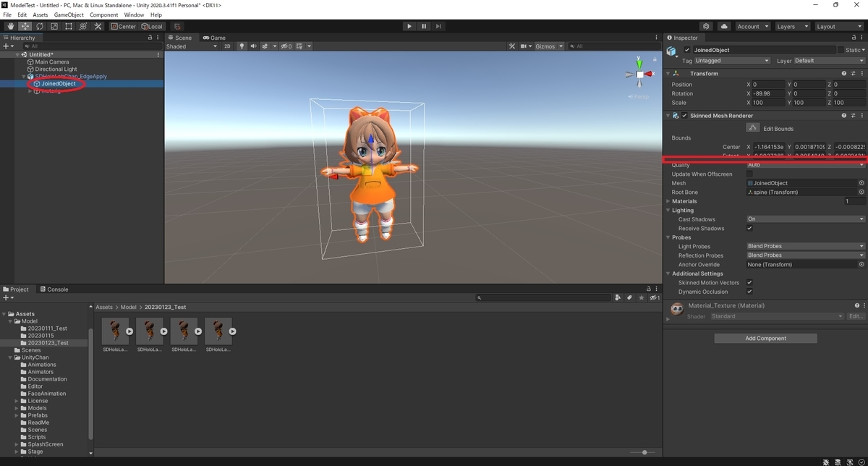868x466 pixels.
Task: Open Cast Shadows dropdown
Action: coord(805,219)
